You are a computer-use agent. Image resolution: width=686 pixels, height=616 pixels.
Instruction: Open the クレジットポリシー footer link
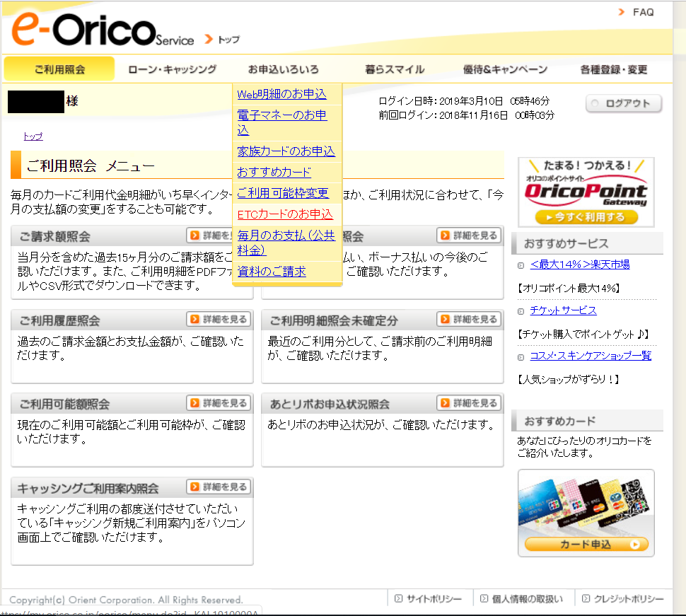click(x=629, y=598)
